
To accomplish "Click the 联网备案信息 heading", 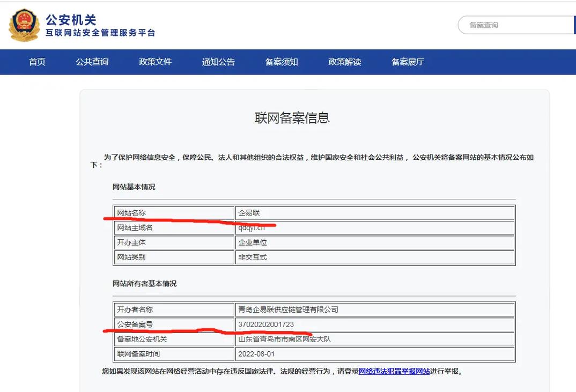I will [292, 118].
